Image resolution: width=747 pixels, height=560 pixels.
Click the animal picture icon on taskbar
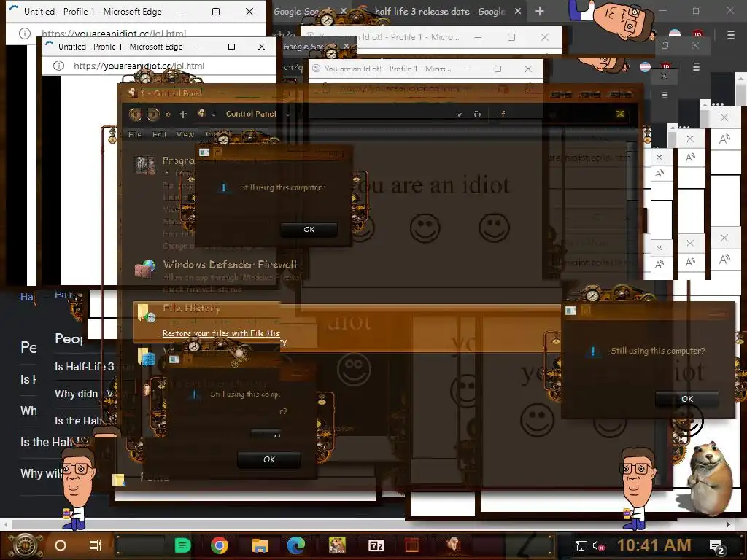(x=337, y=545)
